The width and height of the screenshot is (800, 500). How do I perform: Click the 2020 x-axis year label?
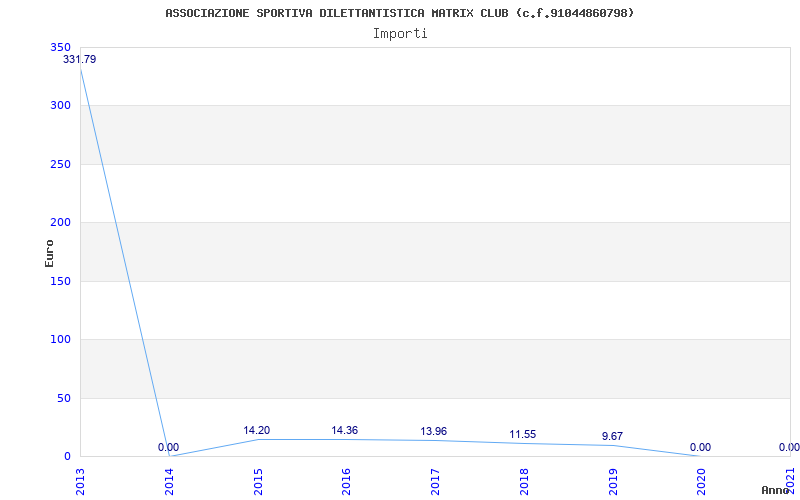pyautogui.click(x=702, y=482)
